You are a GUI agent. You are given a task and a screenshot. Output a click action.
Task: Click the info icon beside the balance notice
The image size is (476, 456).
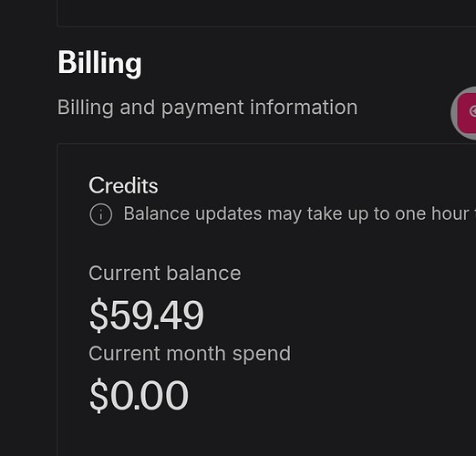coord(101,214)
